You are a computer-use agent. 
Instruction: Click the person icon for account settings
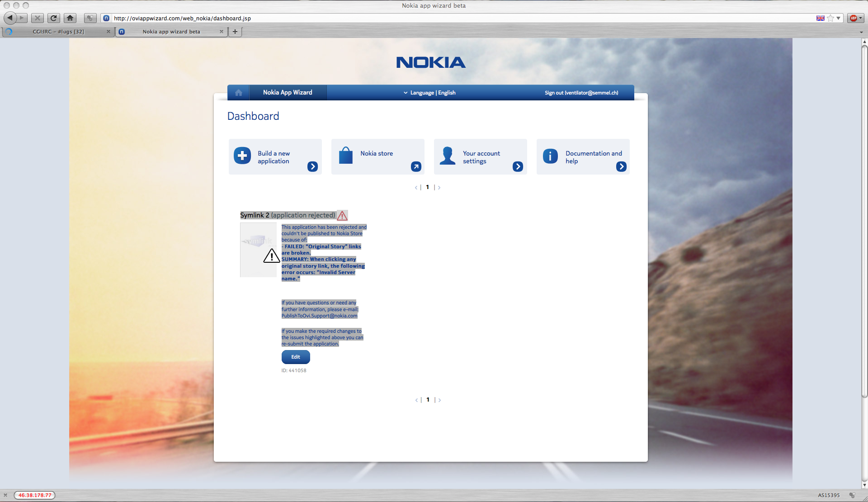pos(448,156)
